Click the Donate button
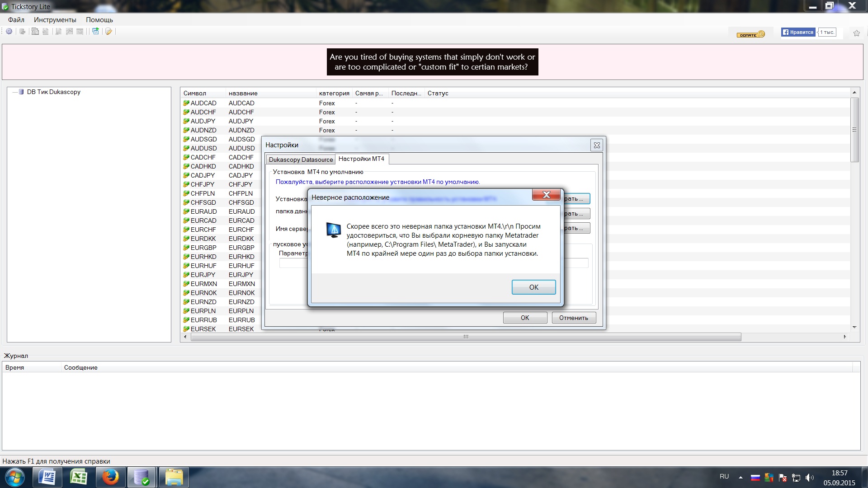Viewport: 868px width, 488px height. [750, 34]
